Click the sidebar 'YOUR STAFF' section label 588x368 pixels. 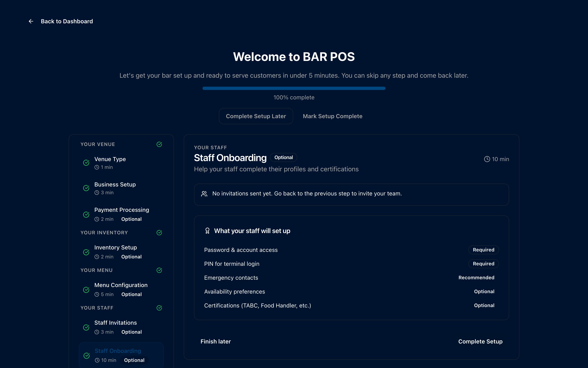tap(97, 308)
